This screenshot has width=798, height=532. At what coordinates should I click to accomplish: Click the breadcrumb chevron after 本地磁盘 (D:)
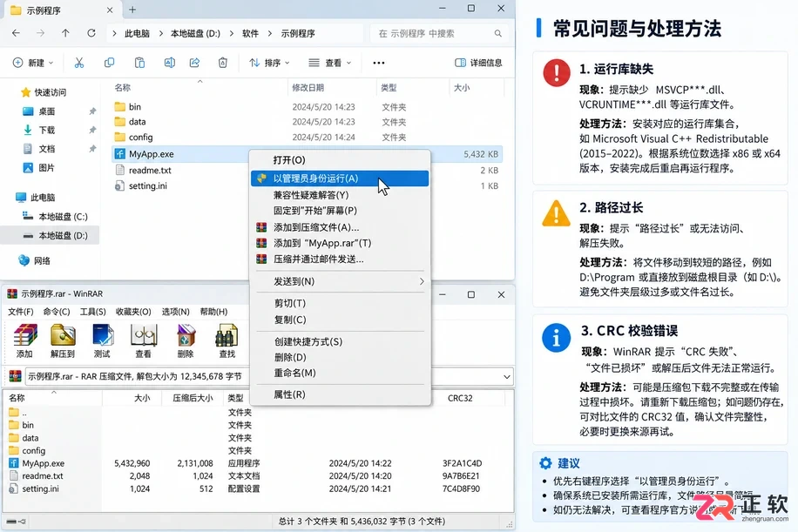(x=232, y=34)
